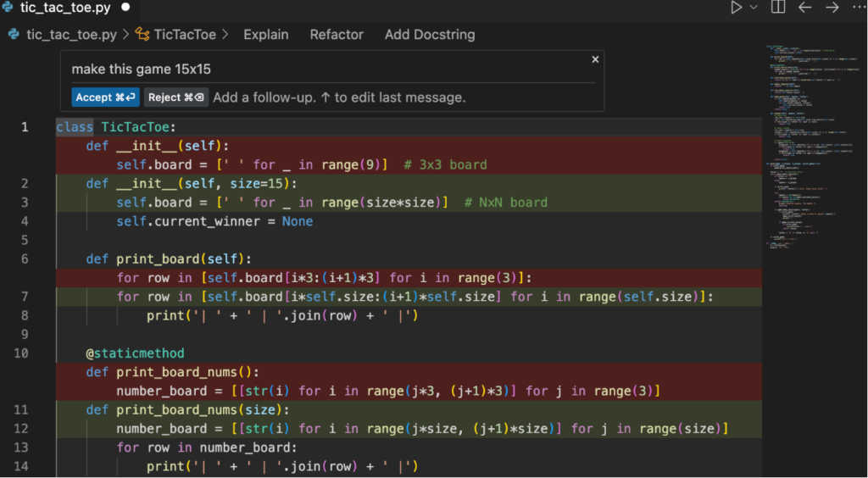Click the Refactor action
This screenshot has width=868, height=478.
click(337, 35)
